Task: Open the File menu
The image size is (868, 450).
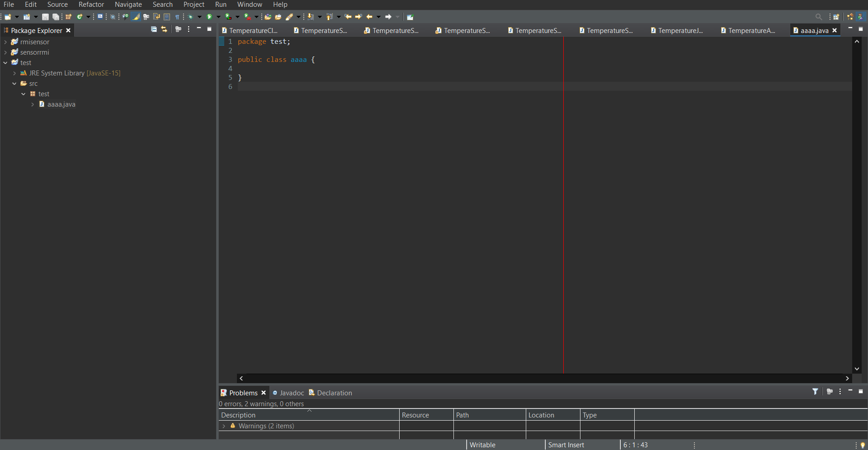Action: click(x=9, y=5)
